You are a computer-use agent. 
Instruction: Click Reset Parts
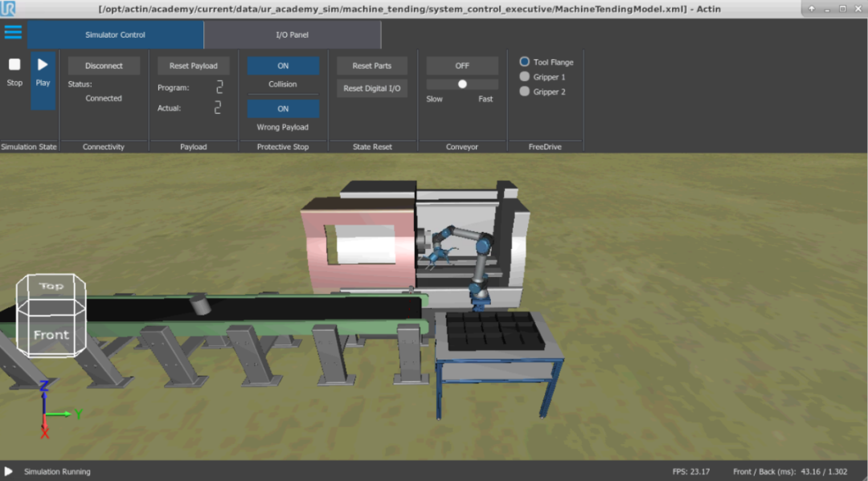click(x=372, y=65)
